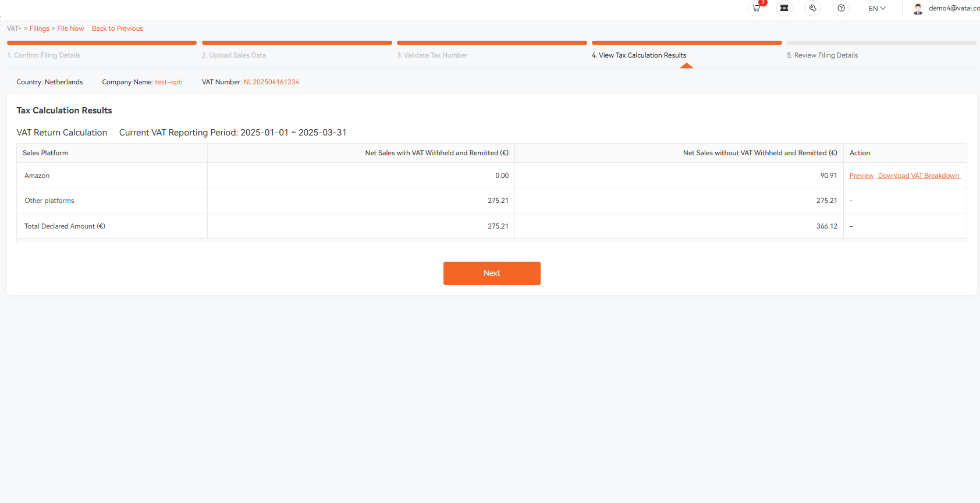Click Back to Previous link

click(x=118, y=28)
